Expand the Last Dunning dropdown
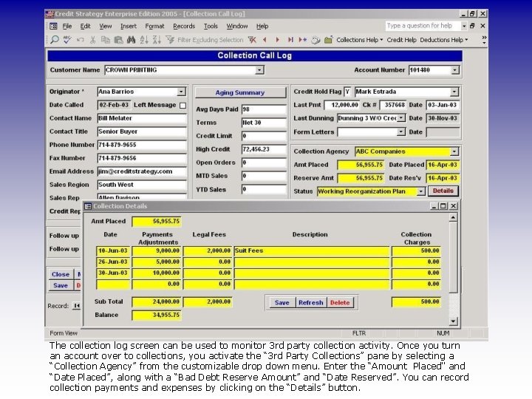 (401, 118)
